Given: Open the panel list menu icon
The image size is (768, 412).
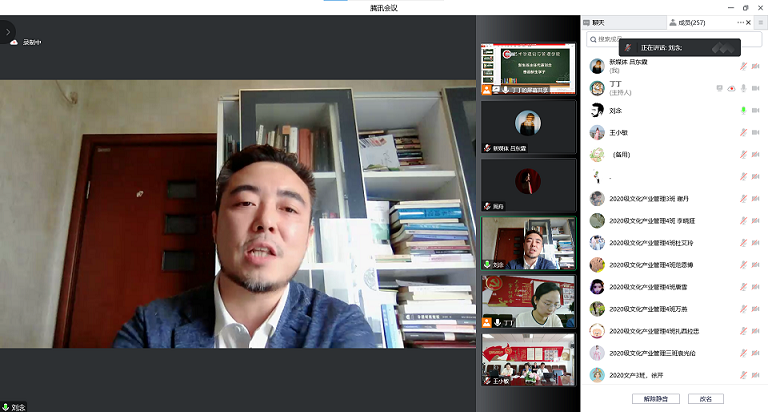Looking at the screenshot, I should [760, 22].
